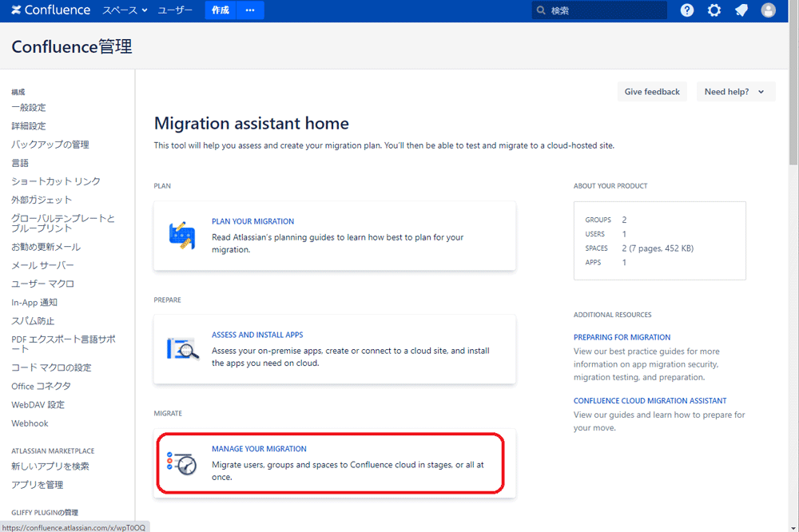Open アプリを管理 in sidebar
The height and width of the screenshot is (532, 799).
point(38,485)
